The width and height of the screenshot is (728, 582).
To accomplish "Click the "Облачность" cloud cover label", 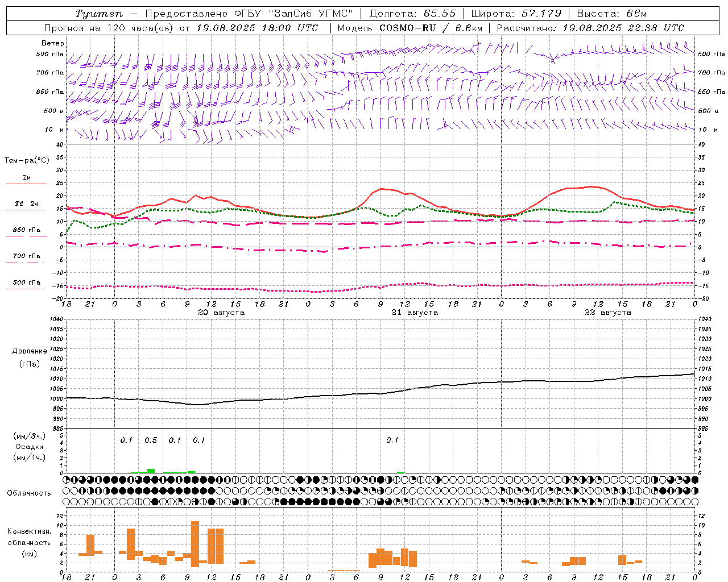I will [29, 493].
